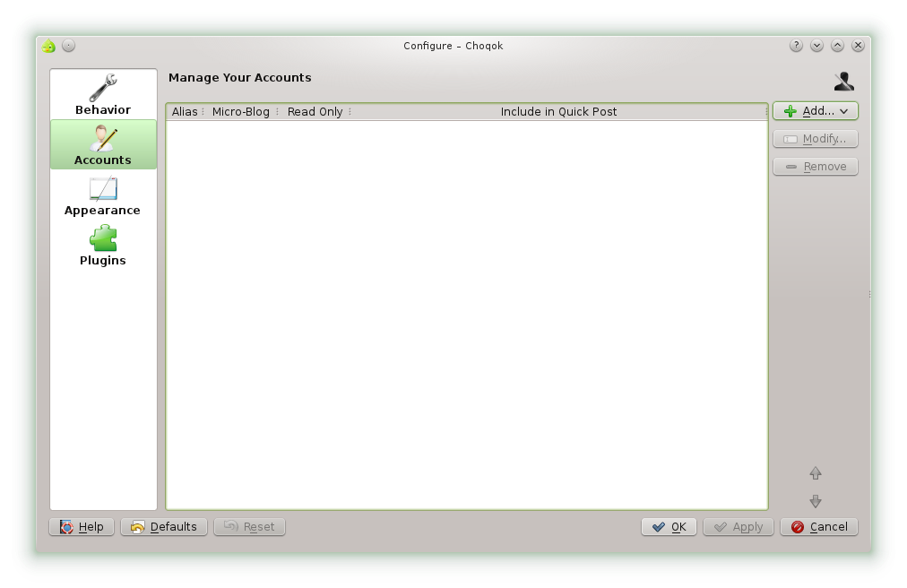The height and width of the screenshot is (588, 907).
Task: Open the Plugins puzzle-piece icon
Action: [103, 239]
